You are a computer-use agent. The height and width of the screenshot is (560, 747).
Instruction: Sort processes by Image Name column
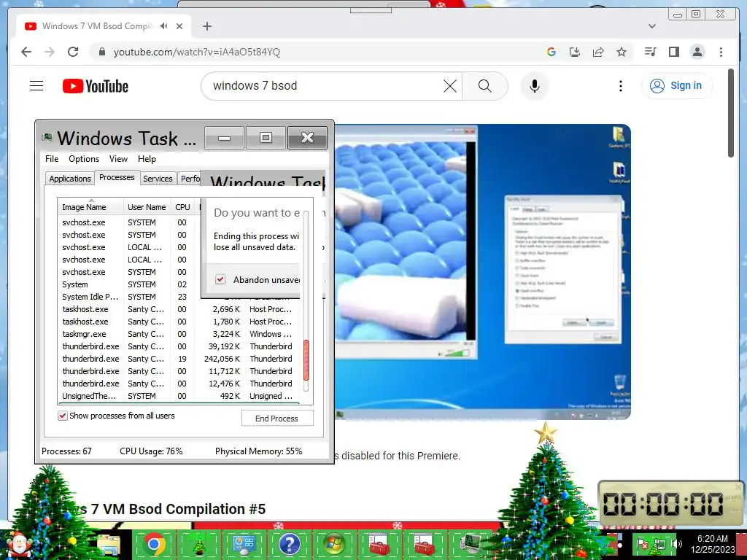(90, 207)
